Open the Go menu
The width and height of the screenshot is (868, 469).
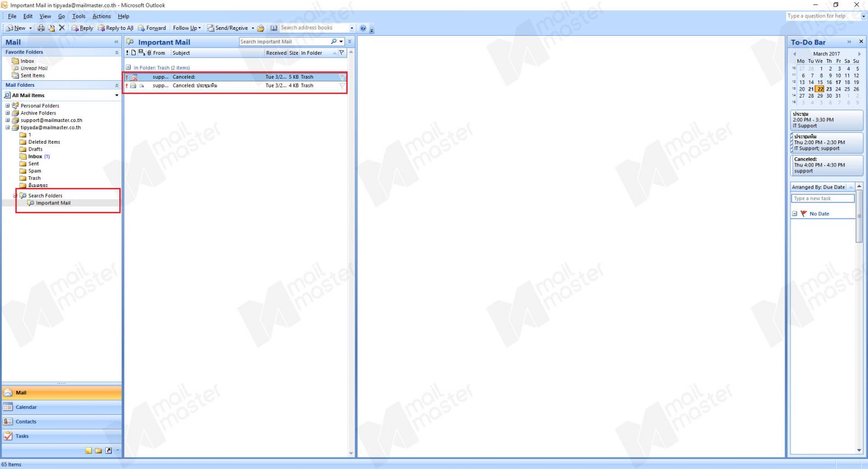tap(61, 16)
